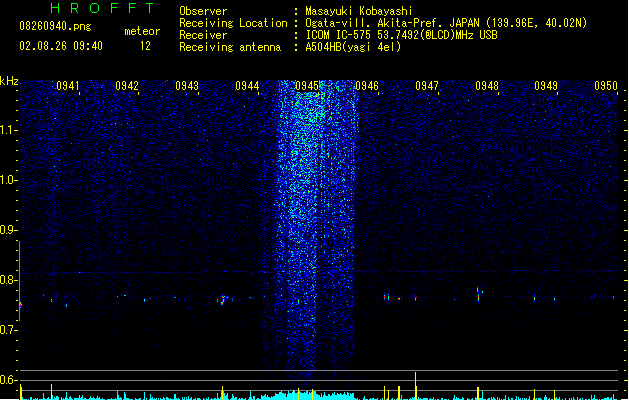
Task: Click the meteor label
Action: [142, 31]
